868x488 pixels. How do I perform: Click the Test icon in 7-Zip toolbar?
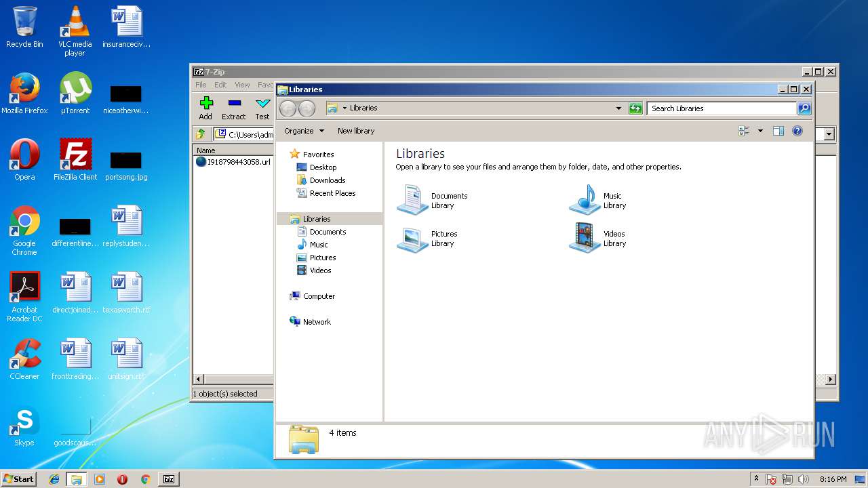click(x=262, y=108)
